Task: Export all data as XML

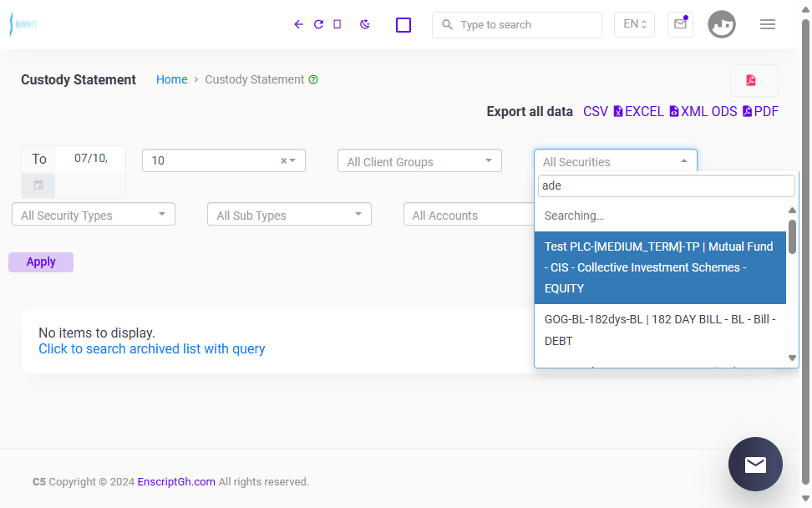Action: (x=688, y=112)
